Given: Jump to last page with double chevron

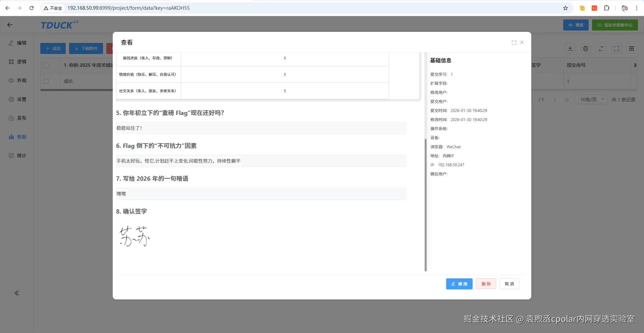Looking at the screenshot, I should 567,100.
